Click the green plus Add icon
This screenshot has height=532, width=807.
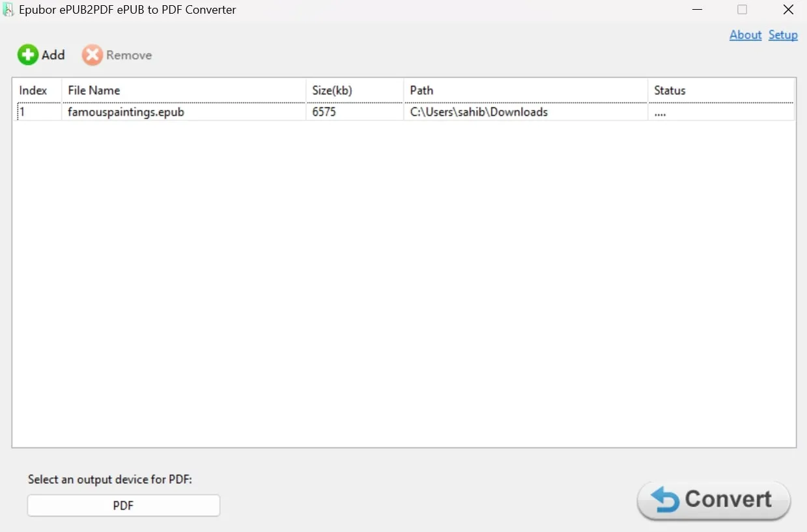28,55
